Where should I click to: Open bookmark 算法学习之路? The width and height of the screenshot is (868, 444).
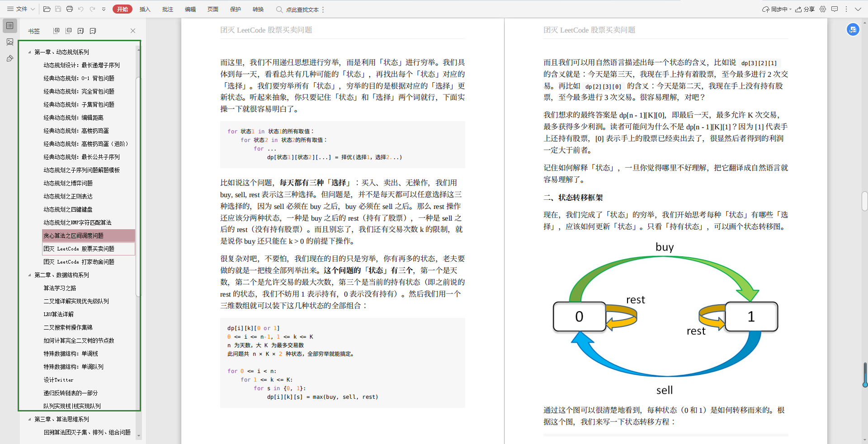(x=60, y=288)
